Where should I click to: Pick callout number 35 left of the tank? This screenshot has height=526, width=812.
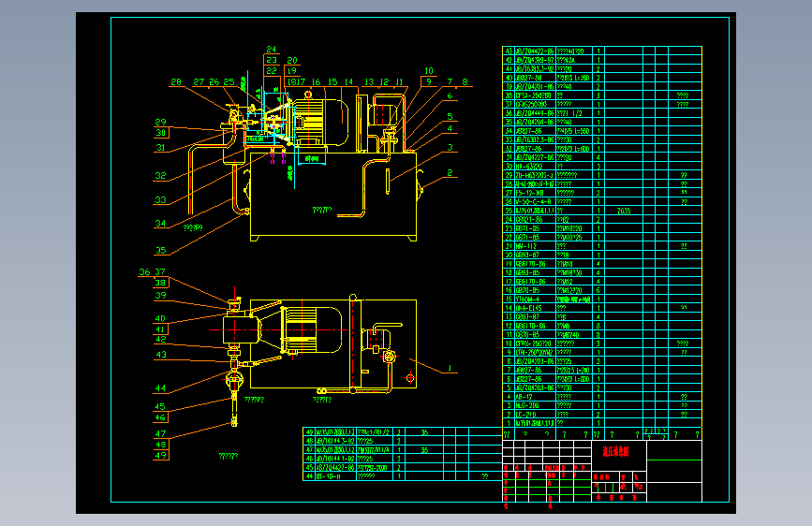[x=160, y=250]
